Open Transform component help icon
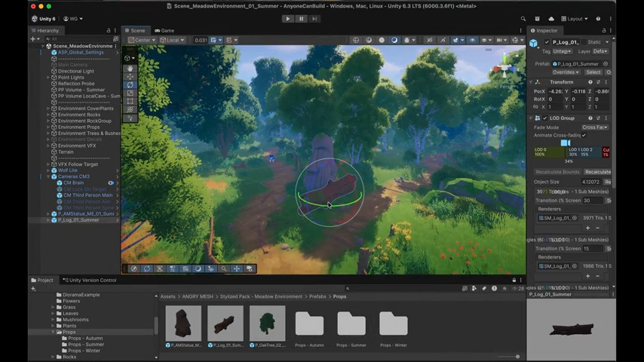The image size is (644, 362). click(x=590, y=82)
